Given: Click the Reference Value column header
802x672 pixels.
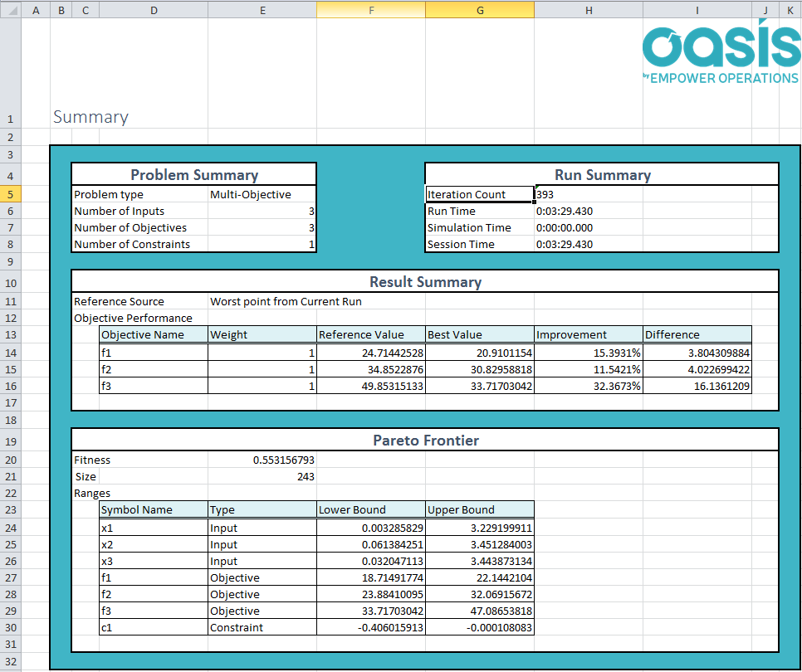Looking at the screenshot, I should [x=371, y=334].
